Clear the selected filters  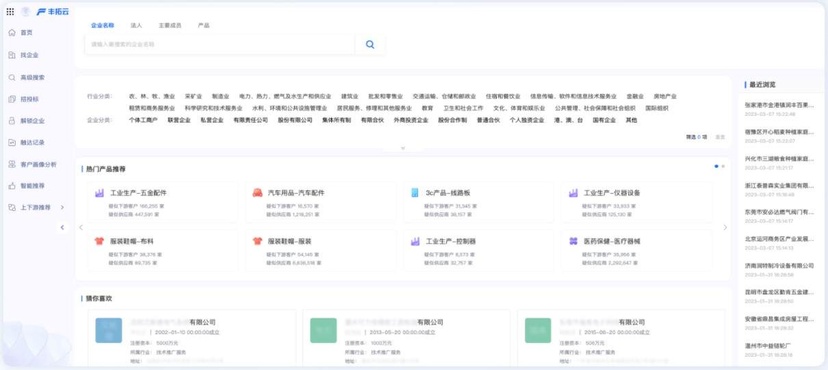(x=720, y=137)
